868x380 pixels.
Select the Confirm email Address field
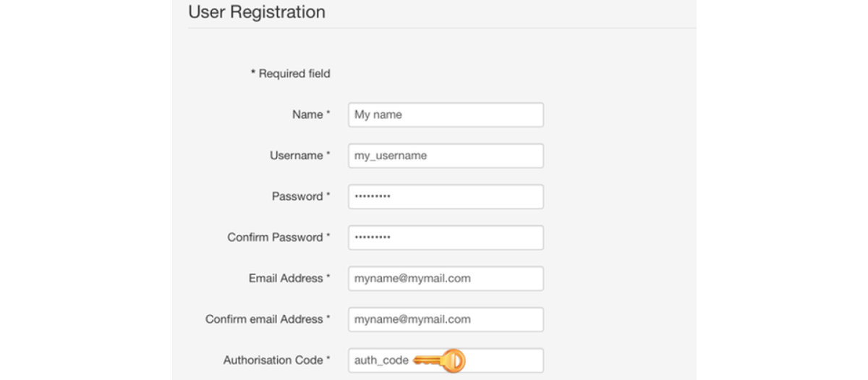coord(446,319)
